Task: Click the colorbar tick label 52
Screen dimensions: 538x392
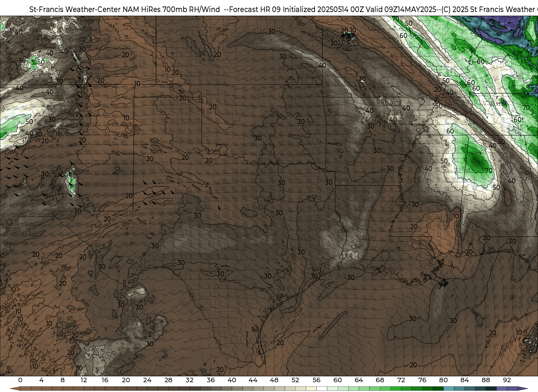Action: pyautogui.click(x=295, y=380)
